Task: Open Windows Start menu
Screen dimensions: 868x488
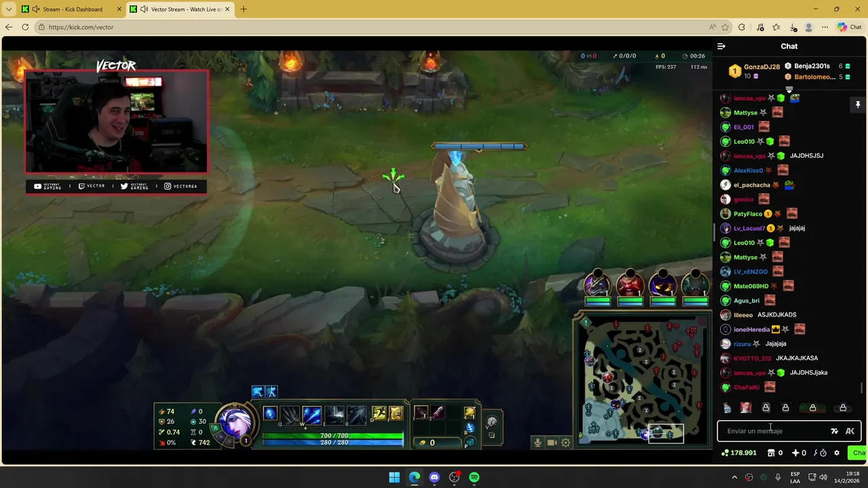Action: (394, 477)
